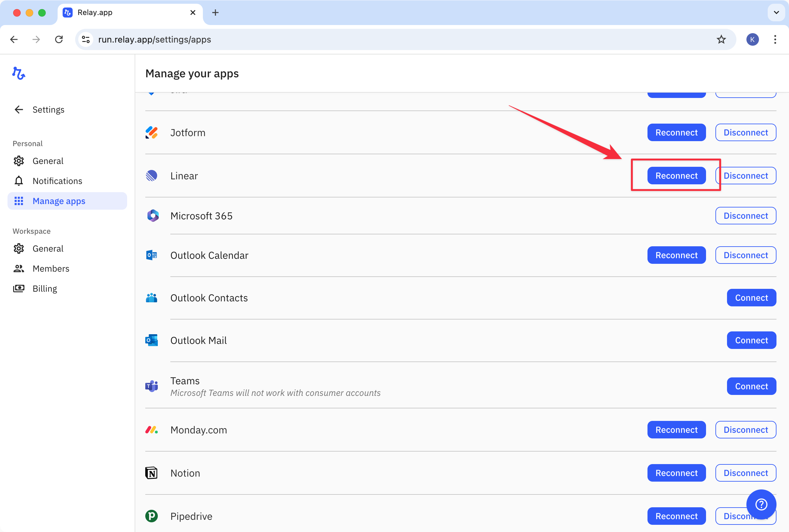Disconnect Microsoft 365
Screen dimensions: 789x532
745,215
